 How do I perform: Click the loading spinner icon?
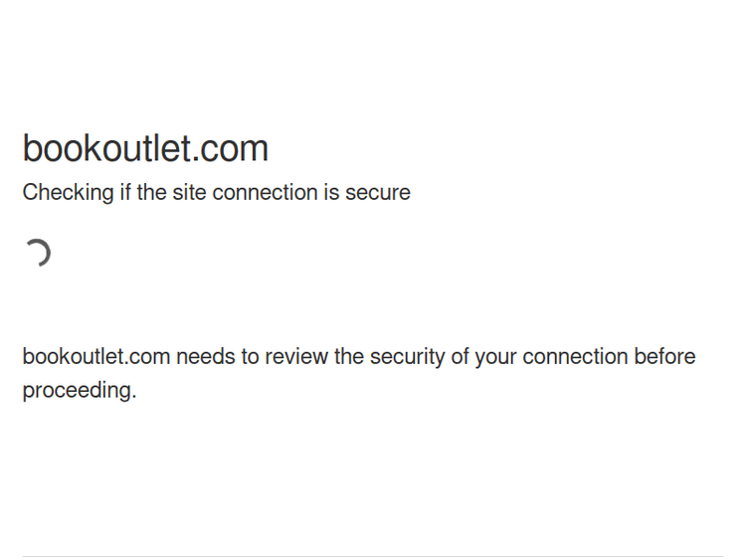(x=37, y=254)
